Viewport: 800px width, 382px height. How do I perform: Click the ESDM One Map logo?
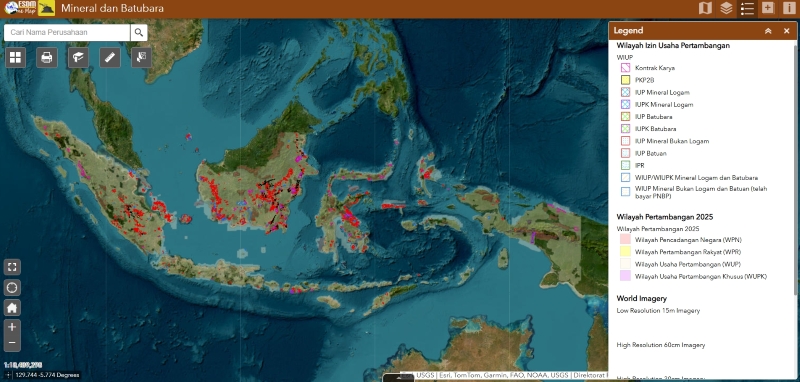(x=20, y=8)
